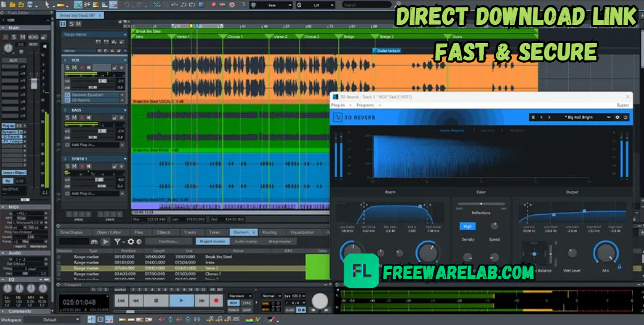Stop playback in transport
The height and width of the screenshot is (325, 644).
(156, 301)
